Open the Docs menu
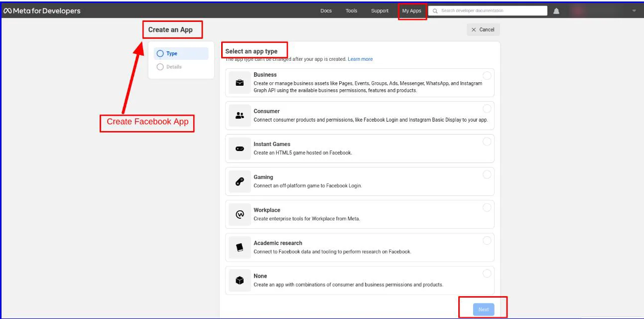The image size is (644, 319). coord(326,11)
